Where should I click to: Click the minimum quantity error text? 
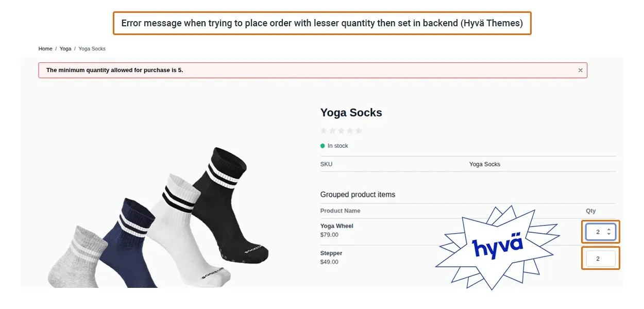[x=114, y=71]
